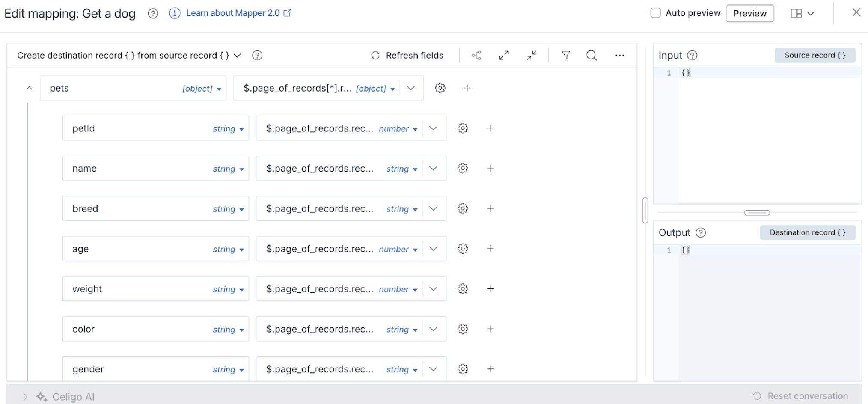The image size is (868, 404).
Task: Change color source type string
Action: [401, 330]
